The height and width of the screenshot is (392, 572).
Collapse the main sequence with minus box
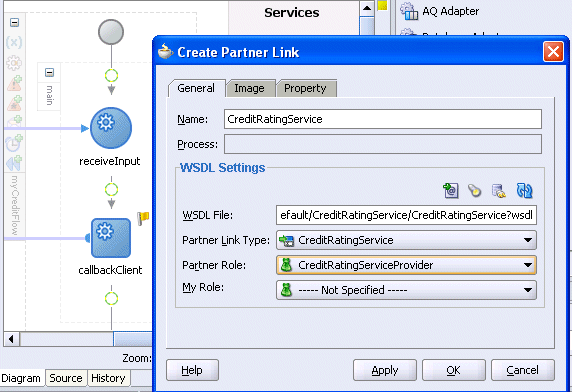pos(50,73)
